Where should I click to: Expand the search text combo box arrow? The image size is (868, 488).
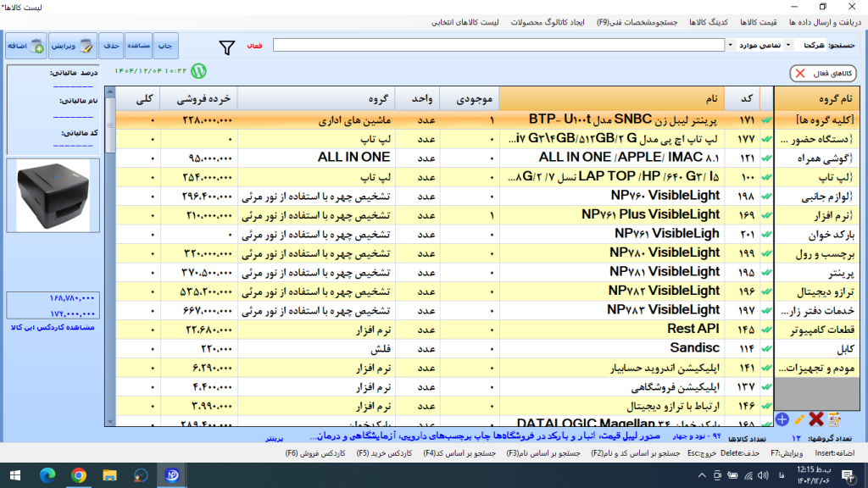[x=729, y=44]
